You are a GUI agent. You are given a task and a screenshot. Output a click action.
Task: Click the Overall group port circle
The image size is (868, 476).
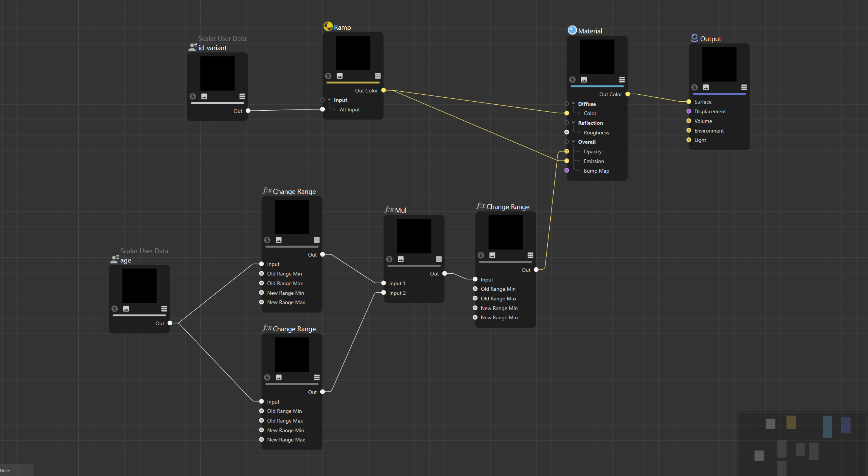tap(567, 141)
